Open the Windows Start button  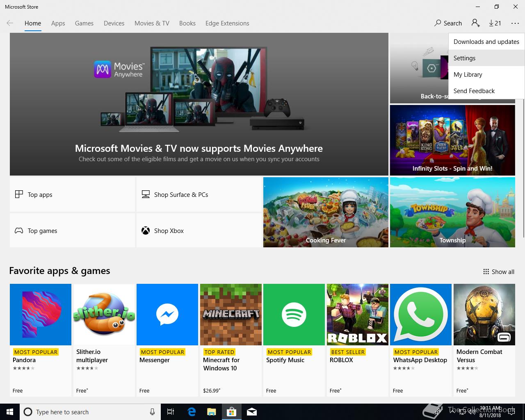10,412
